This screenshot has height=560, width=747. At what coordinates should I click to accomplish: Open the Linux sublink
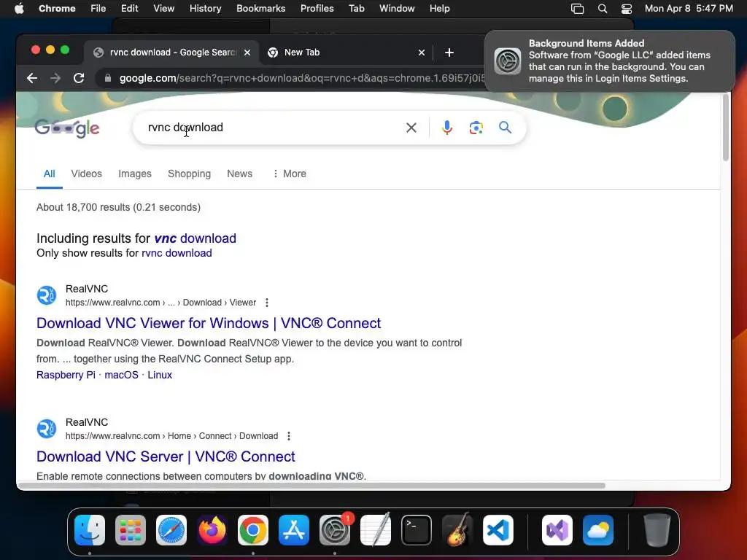160,375
